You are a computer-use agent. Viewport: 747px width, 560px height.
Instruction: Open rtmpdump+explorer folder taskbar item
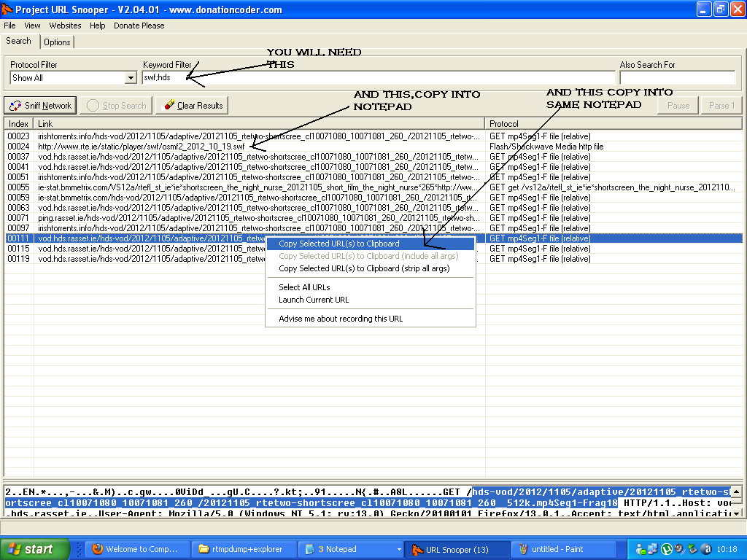244,549
